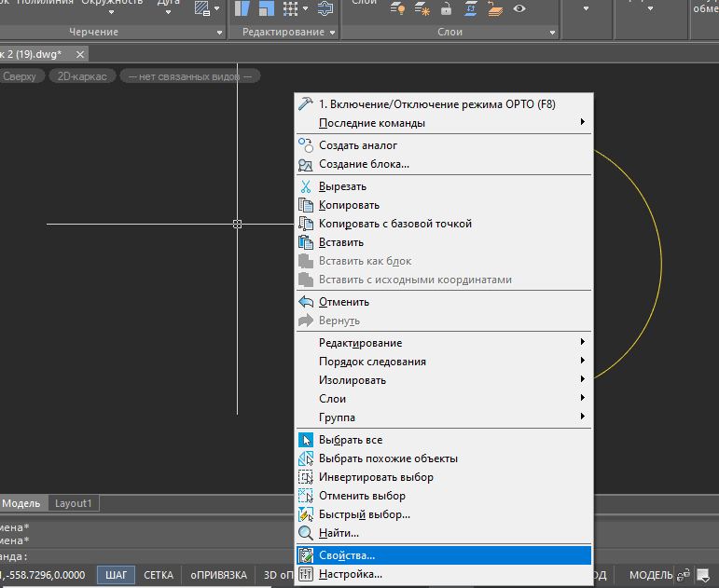Close the .dwg drawing tab
719x588 pixels.
coord(79,54)
